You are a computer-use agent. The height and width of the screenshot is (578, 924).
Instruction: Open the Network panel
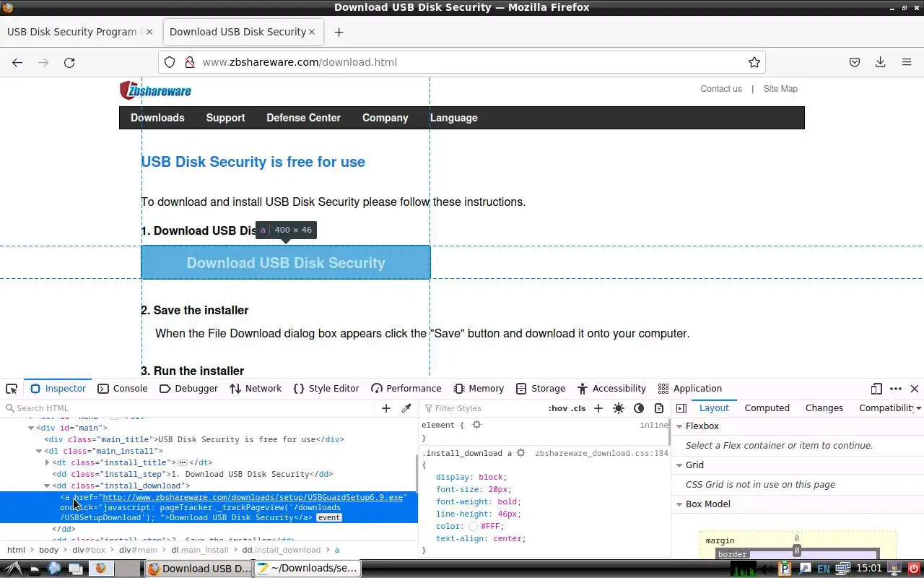256,389
